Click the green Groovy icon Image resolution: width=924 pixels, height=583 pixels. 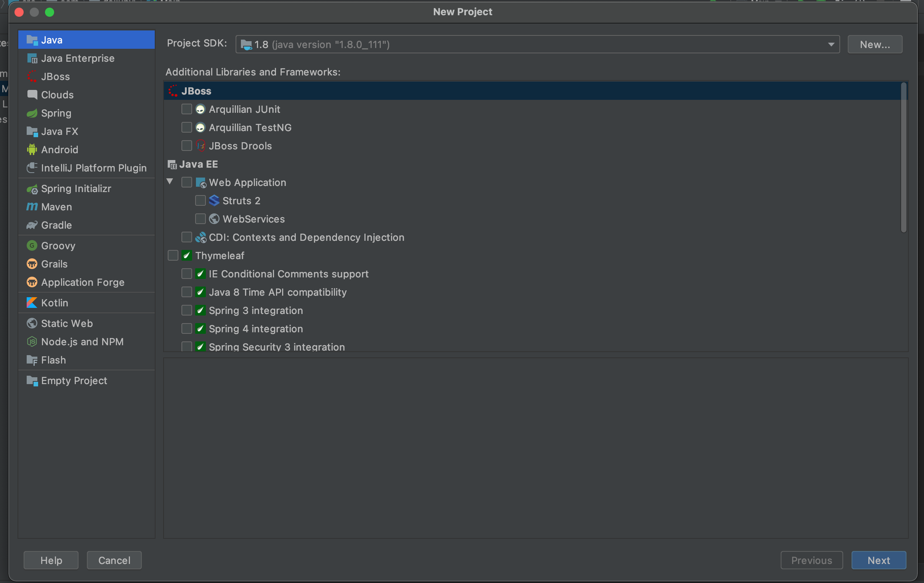(x=32, y=245)
